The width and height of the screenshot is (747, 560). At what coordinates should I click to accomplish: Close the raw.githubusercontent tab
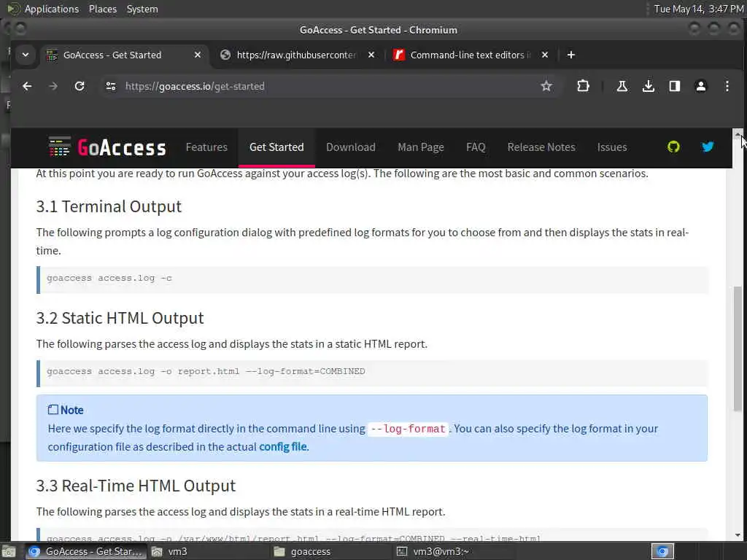(371, 55)
